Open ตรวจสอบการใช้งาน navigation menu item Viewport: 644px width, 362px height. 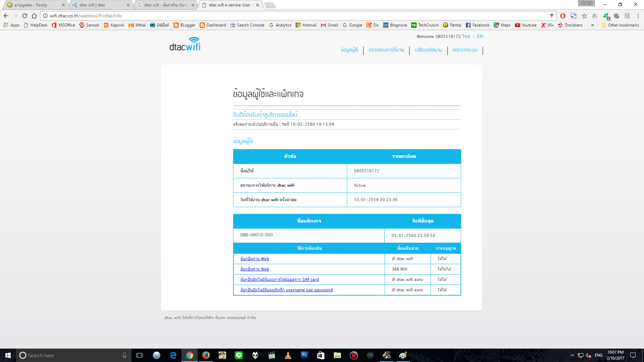click(386, 50)
